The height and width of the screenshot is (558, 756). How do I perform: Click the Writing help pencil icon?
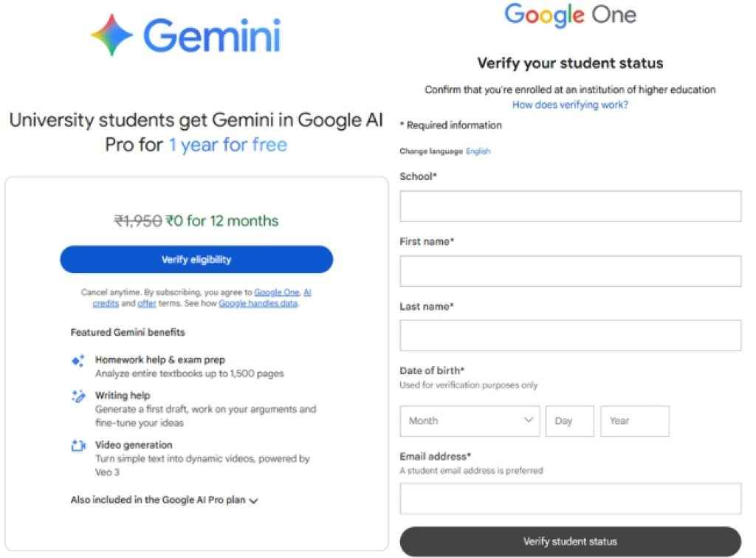tap(78, 396)
